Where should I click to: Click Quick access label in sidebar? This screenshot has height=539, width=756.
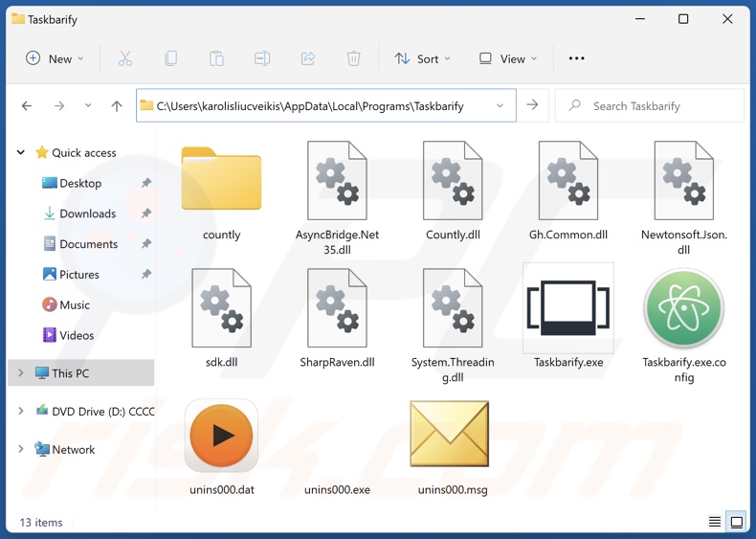click(x=84, y=152)
